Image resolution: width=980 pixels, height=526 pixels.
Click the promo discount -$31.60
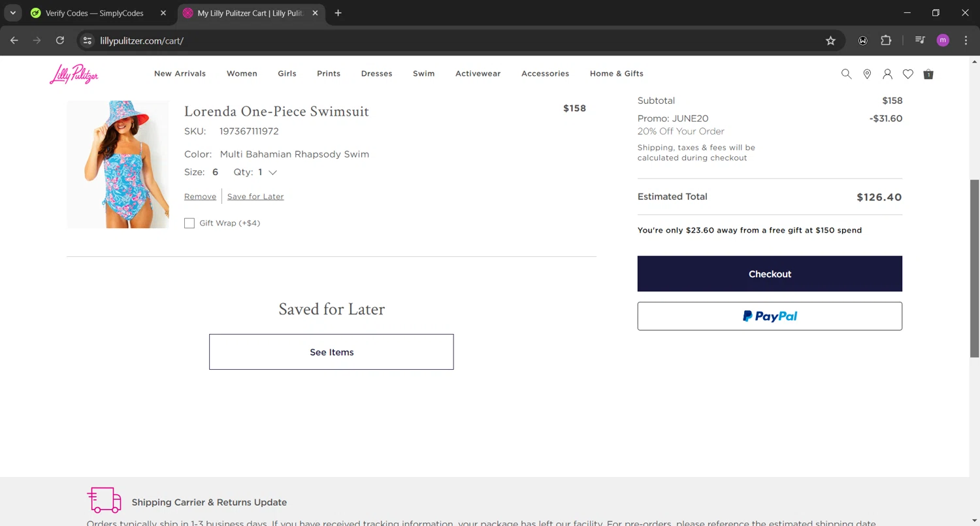coord(886,119)
